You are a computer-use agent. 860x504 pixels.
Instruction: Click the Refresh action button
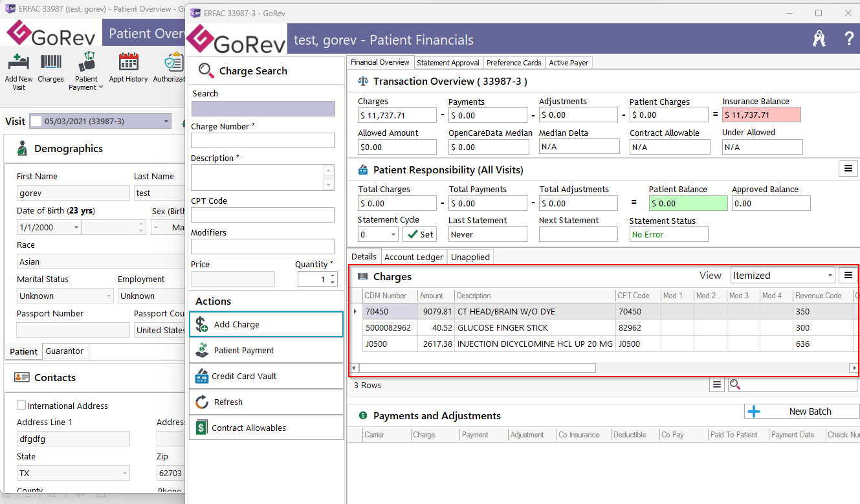coord(266,402)
